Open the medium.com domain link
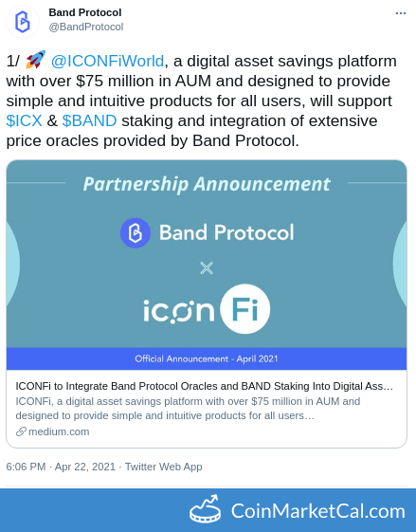This screenshot has height=532, width=416. coord(59,431)
